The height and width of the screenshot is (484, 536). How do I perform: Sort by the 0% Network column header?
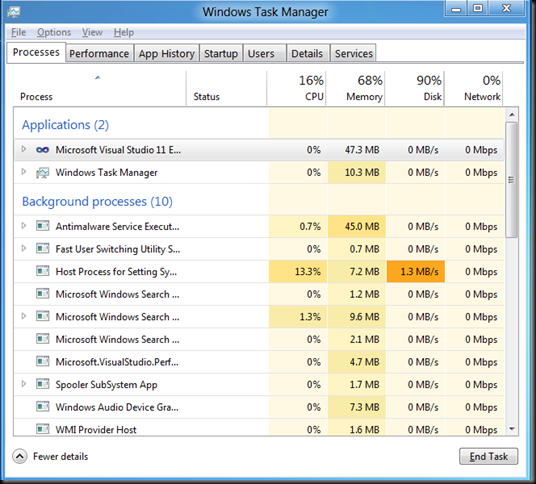(x=474, y=89)
